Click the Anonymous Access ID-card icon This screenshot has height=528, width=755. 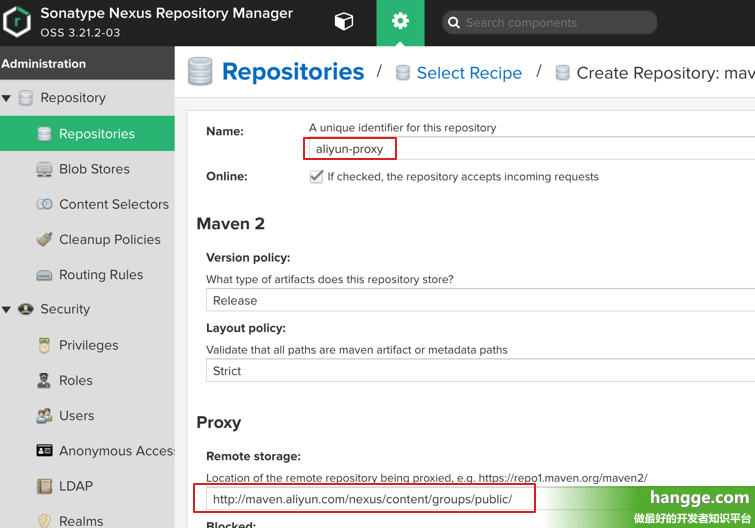(44, 451)
